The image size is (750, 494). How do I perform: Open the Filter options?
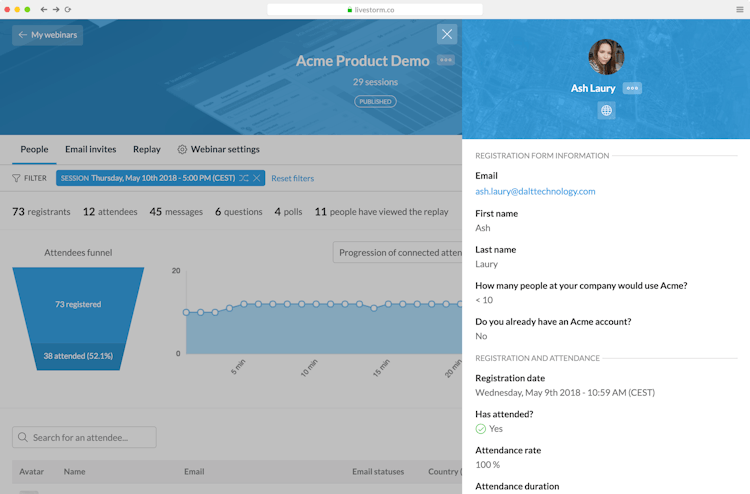point(29,178)
